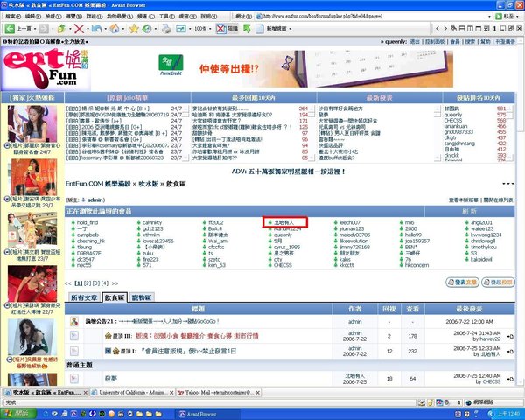Click the 發起投票 new poll button
This screenshot has height=420, width=525.
(498, 283)
